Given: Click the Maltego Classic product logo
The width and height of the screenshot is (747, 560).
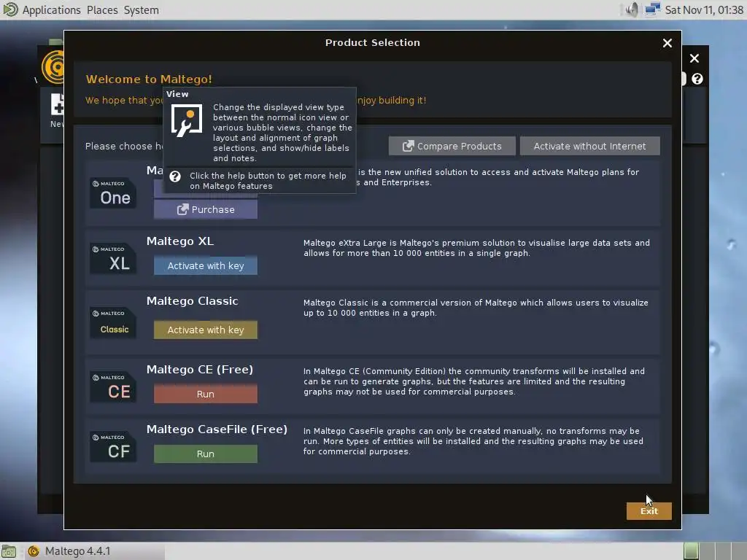Looking at the screenshot, I should 113,322.
